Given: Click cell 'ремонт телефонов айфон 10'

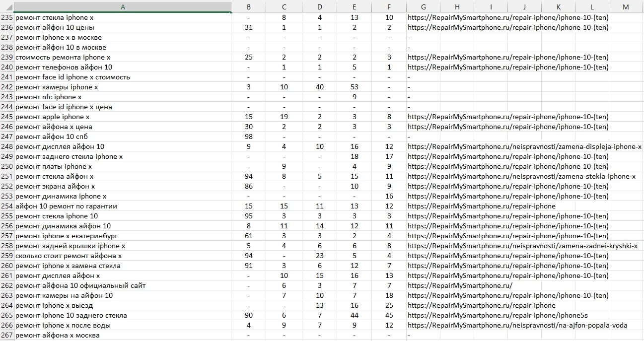Looking at the screenshot, I should 123,67.
